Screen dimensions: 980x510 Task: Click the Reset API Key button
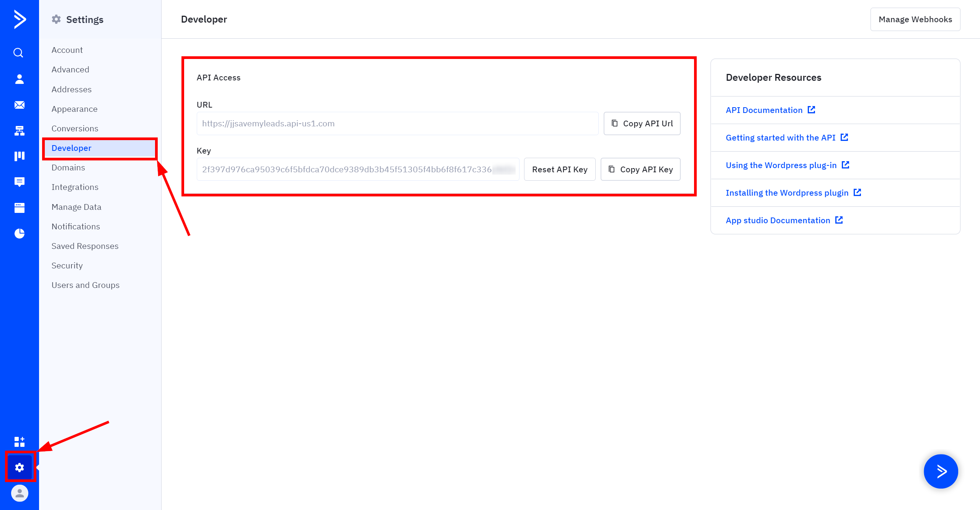[560, 169]
